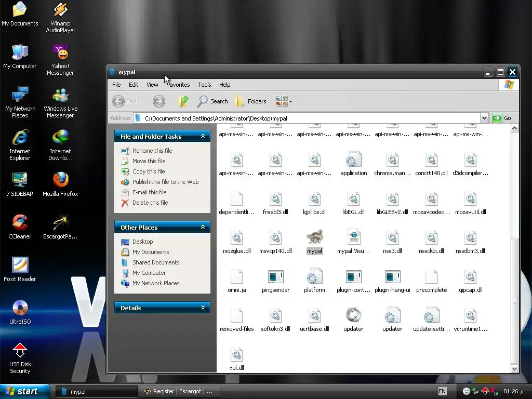Viewport: 532px width, 399px height.
Task: Switch to Register | Escargot taskbar window
Action: tap(179, 392)
